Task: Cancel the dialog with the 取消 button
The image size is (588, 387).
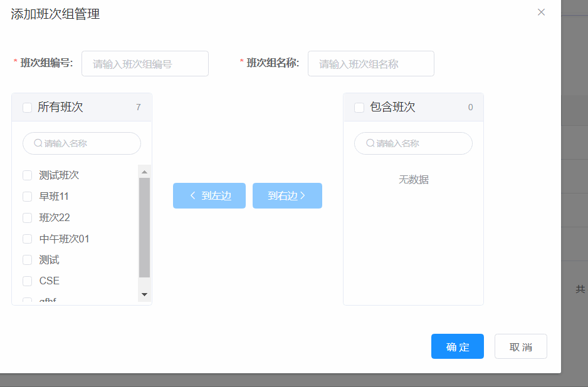Action: point(520,346)
